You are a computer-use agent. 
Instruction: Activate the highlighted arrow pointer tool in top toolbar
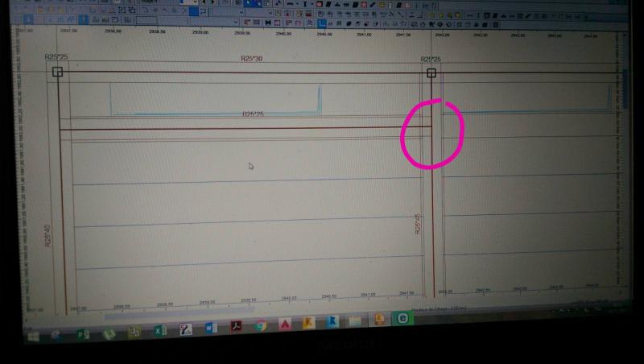click(249, 3)
